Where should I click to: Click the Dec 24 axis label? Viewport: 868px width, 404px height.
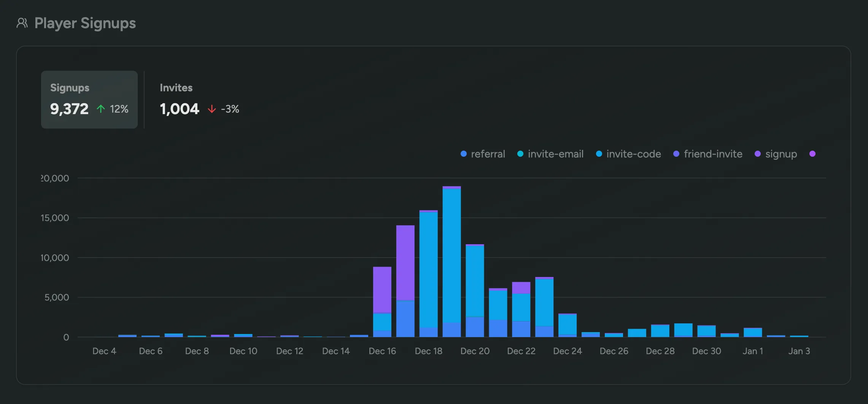(568, 351)
